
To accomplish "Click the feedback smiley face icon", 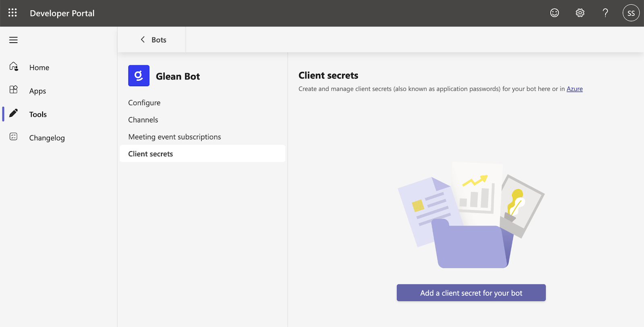I will pyautogui.click(x=554, y=13).
